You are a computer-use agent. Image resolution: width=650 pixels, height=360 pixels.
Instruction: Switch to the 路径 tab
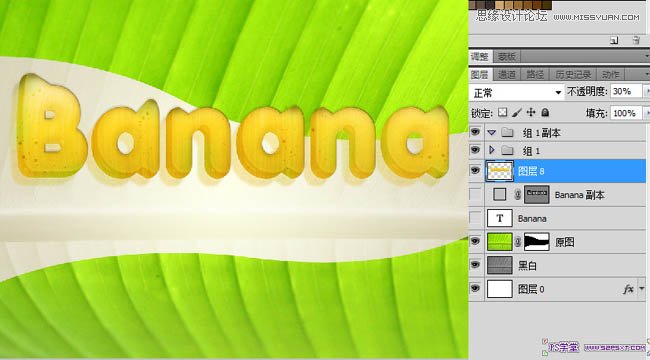[x=535, y=75]
